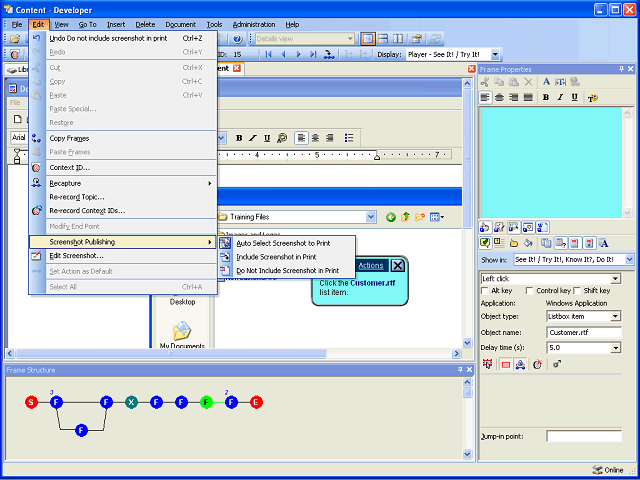Close the document tab with red X

click(x=237, y=68)
